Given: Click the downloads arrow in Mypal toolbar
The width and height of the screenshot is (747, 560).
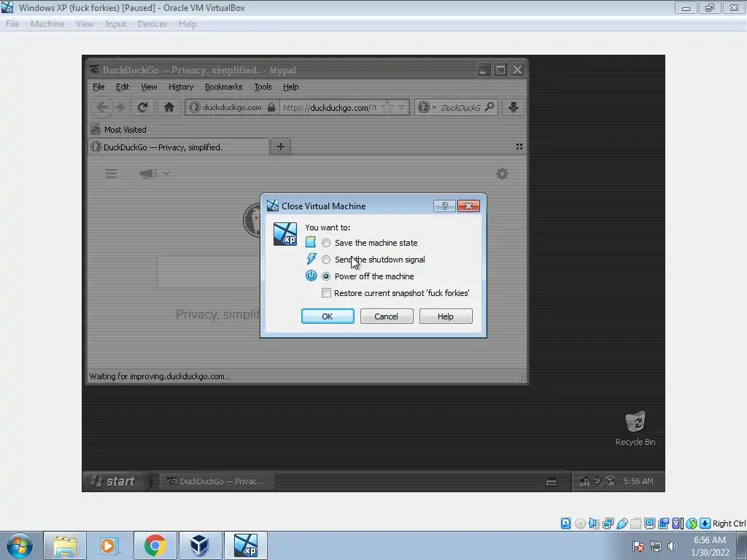Looking at the screenshot, I should [x=513, y=107].
